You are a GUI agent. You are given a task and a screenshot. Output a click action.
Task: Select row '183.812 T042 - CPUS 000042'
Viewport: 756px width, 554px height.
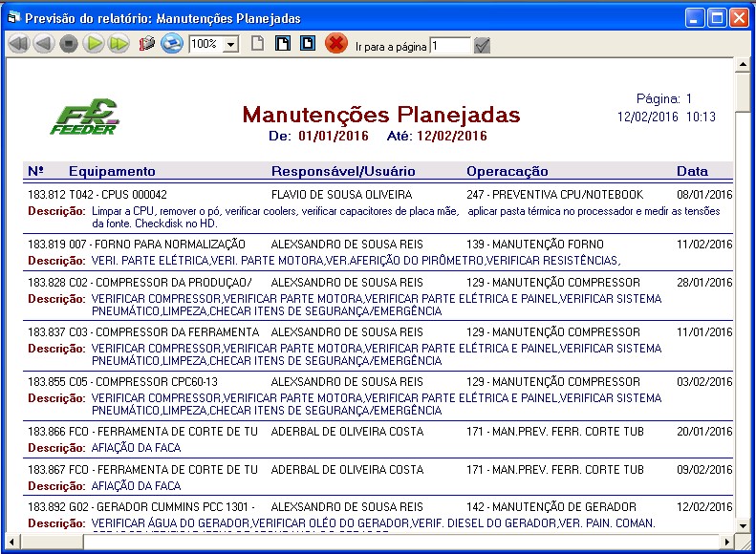[x=378, y=195]
